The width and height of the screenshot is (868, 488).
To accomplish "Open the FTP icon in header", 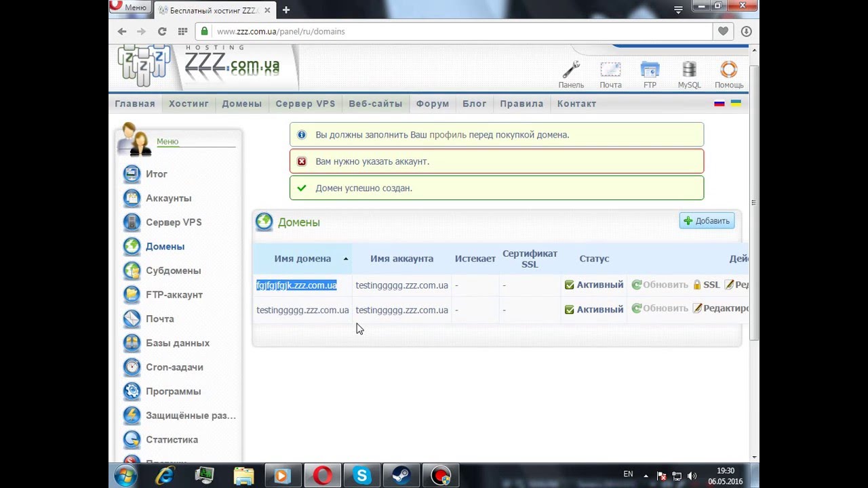I will [650, 70].
